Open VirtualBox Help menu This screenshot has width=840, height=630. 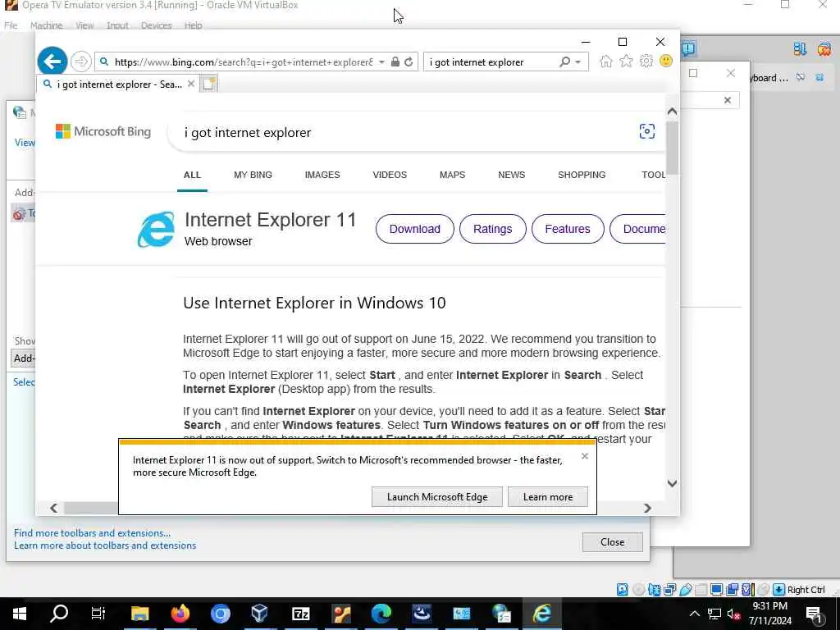coord(194,25)
